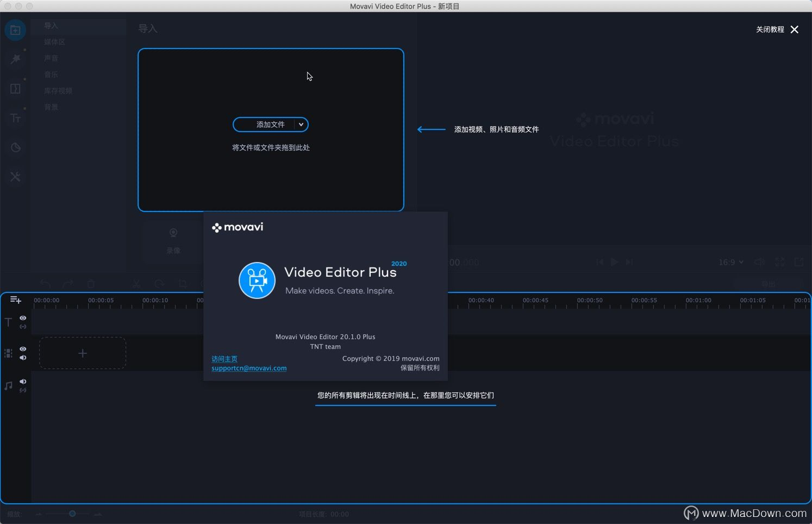Click the audio track music note icon
The image size is (812, 524).
(x=8, y=385)
